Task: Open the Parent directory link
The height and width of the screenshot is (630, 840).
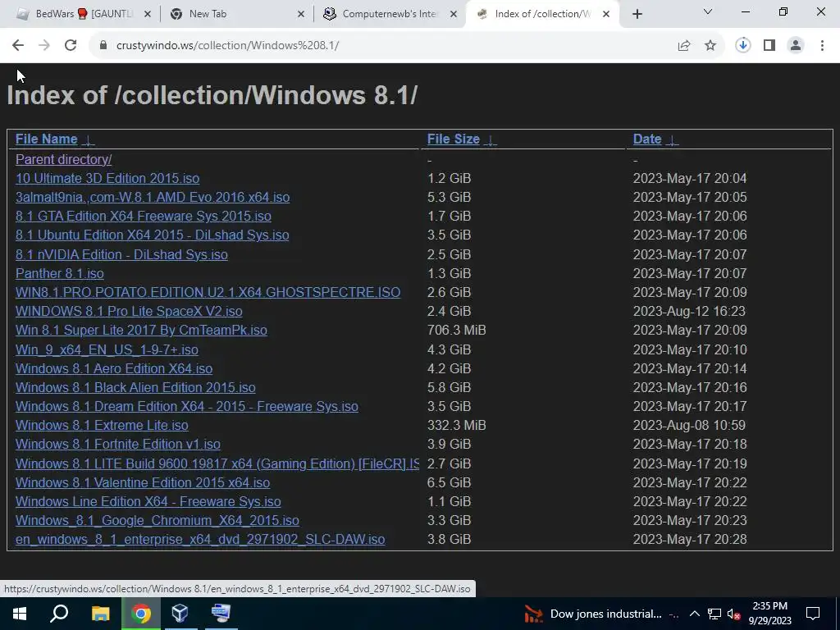Action: (x=64, y=160)
